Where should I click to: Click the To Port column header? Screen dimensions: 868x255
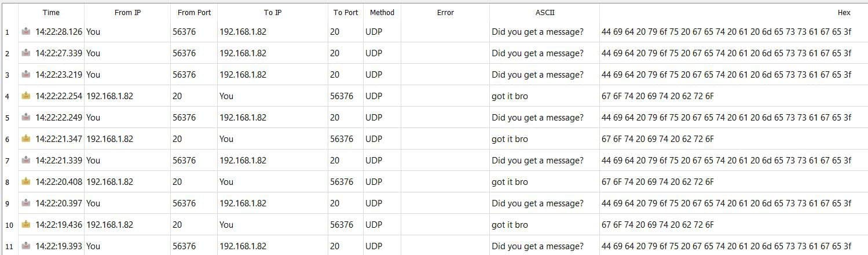point(346,12)
